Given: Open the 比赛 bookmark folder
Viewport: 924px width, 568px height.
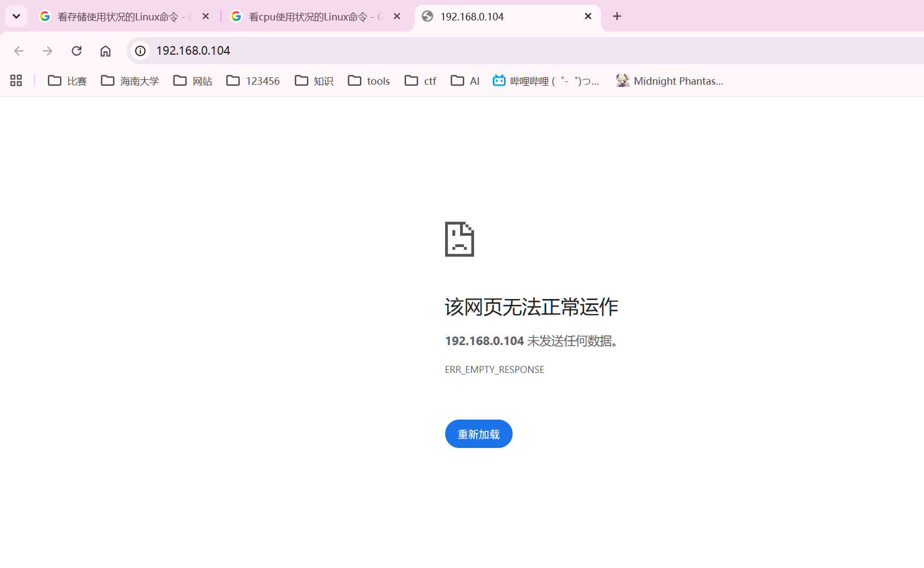Looking at the screenshot, I should click(67, 81).
